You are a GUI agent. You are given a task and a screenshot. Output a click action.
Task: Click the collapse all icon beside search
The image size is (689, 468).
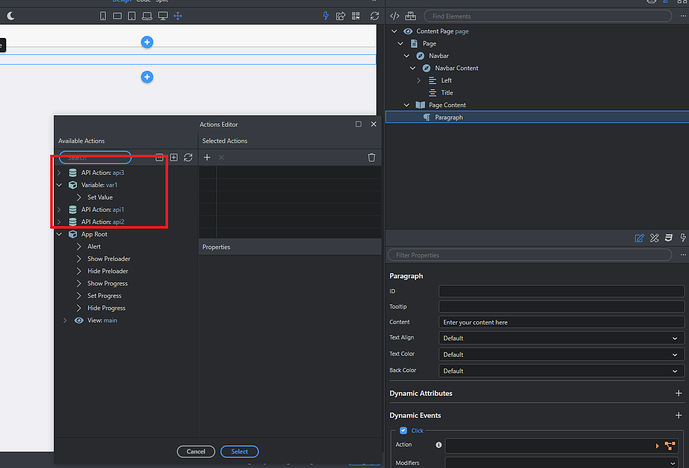159,158
